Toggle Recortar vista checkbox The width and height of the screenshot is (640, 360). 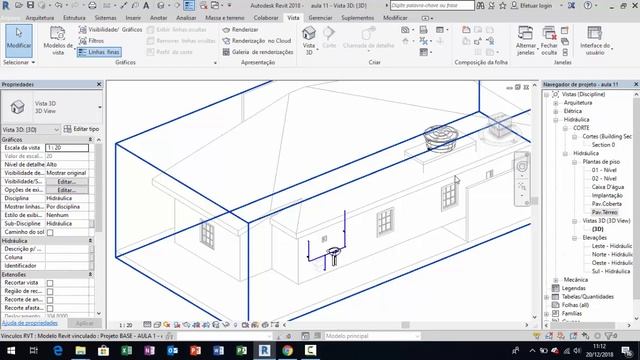pyautogui.click(x=50, y=283)
